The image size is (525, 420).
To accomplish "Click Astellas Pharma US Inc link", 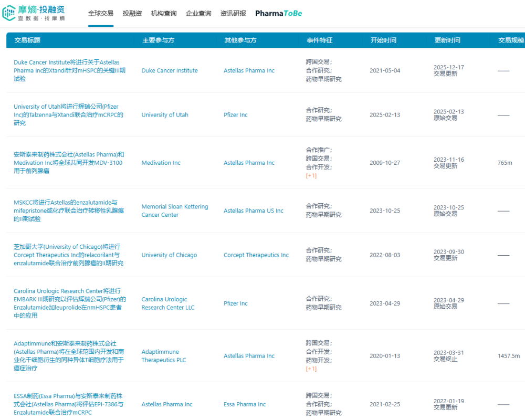I will (x=253, y=211).
